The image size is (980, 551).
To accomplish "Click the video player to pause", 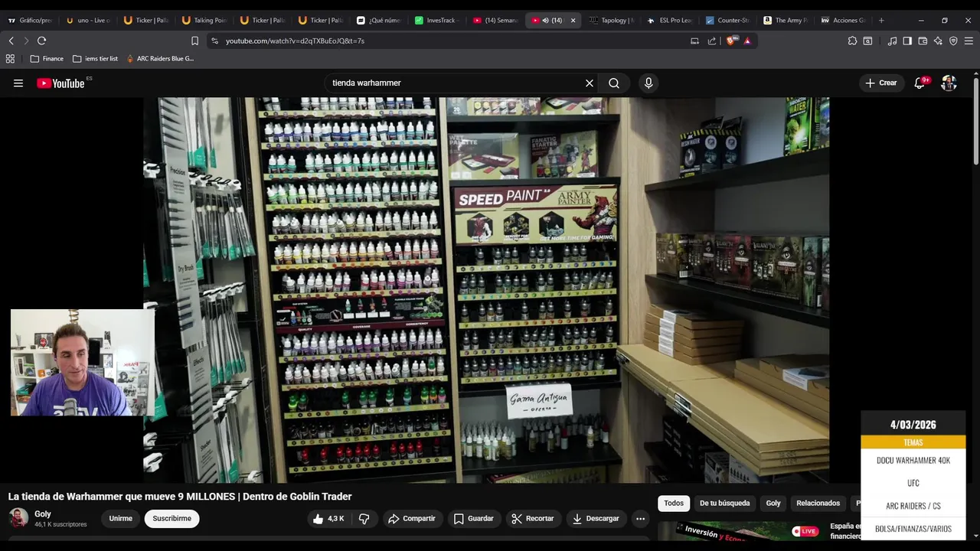I will [x=486, y=290].
